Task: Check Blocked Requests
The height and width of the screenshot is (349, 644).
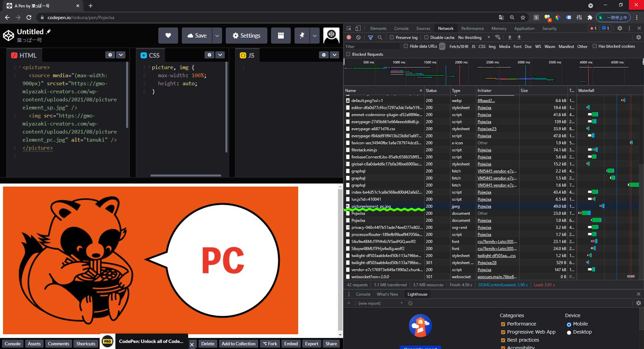Action: (348, 54)
